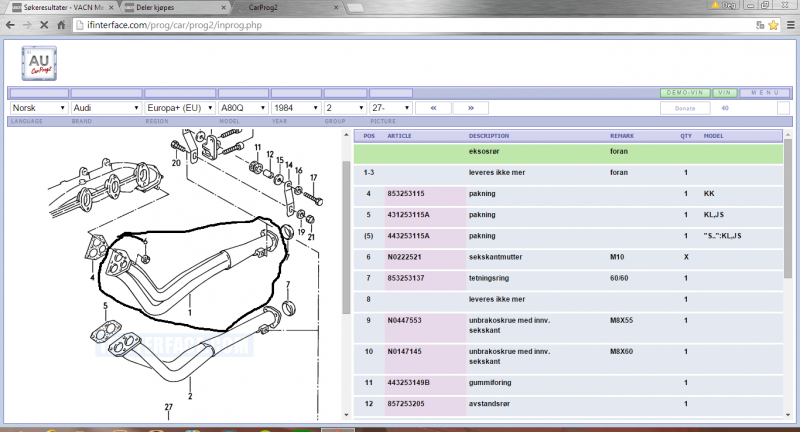Click the translate icon in address bar
Image resolution: width=800 pixels, height=432 pixels.
(x=758, y=23)
